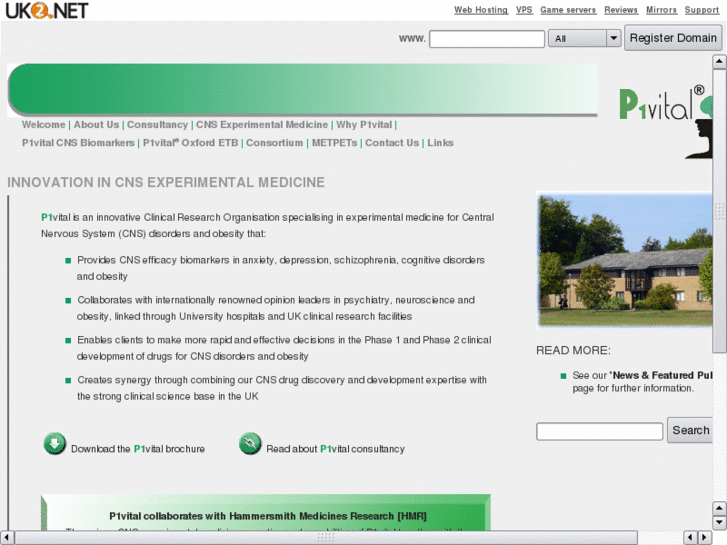Image resolution: width=727 pixels, height=545 pixels.
Task: Click the Innovation in CNS Experimental Medicine heading
Action: 166,182
